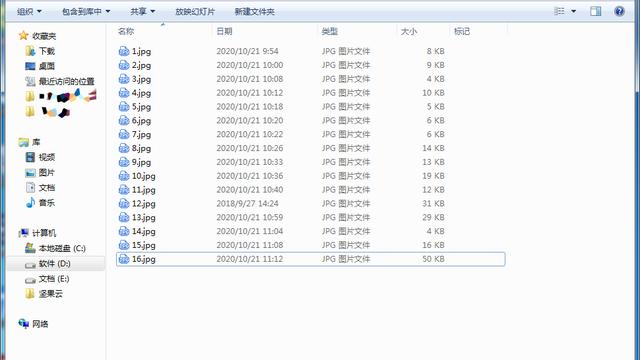
Task: Sort by the 日期 column header
Action: (224, 31)
